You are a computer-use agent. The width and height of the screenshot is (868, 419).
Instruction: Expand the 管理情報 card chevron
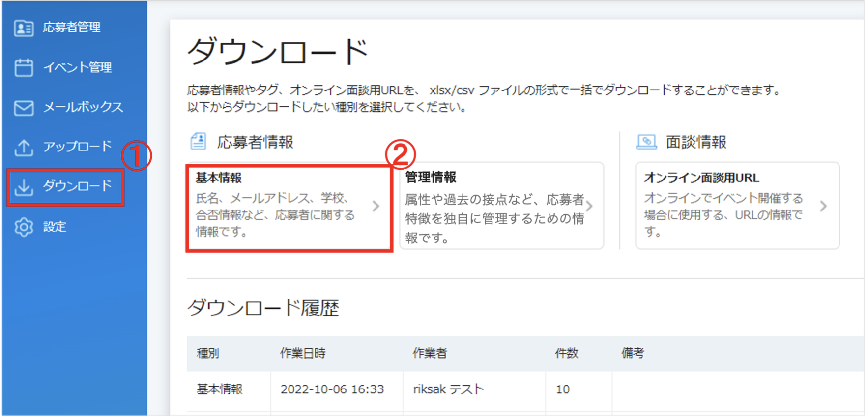(x=589, y=206)
